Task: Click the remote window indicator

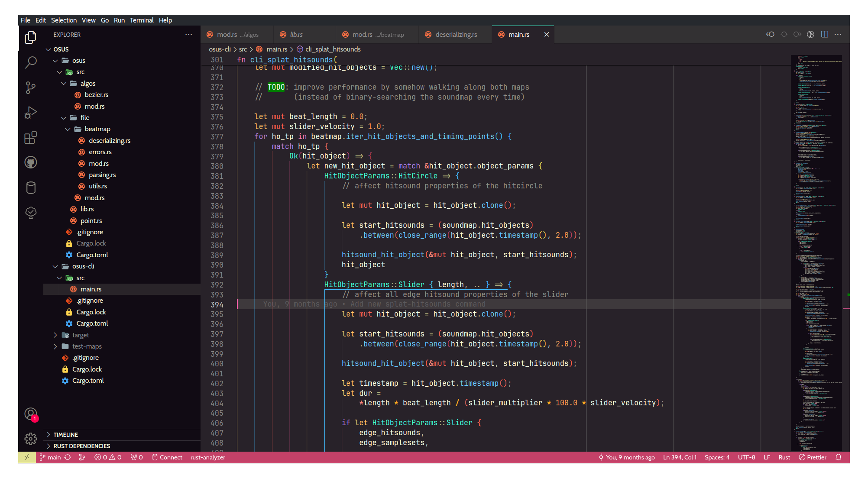Action: click(27, 457)
